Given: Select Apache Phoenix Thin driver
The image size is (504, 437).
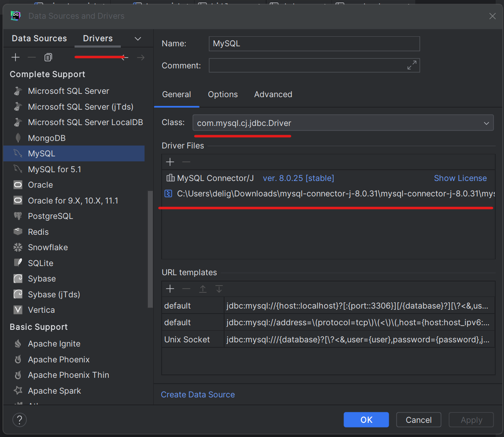Looking at the screenshot, I should click(74, 375).
